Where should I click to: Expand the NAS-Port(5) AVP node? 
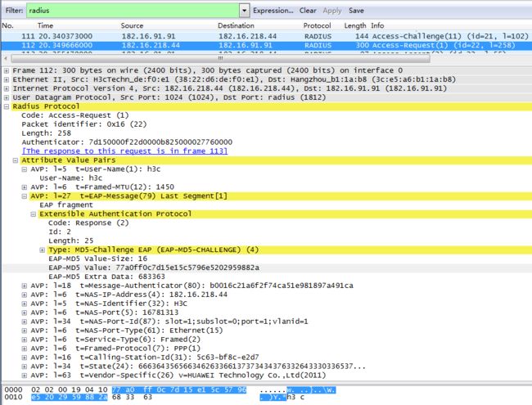[24, 313]
